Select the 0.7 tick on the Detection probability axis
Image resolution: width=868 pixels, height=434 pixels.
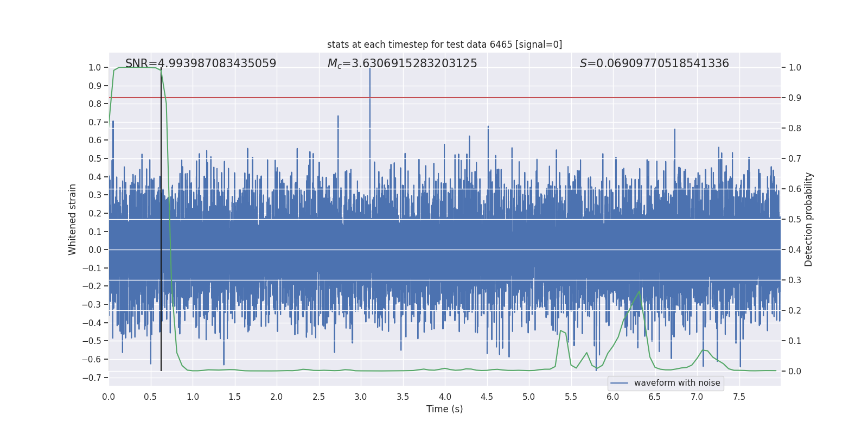coord(795,159)
